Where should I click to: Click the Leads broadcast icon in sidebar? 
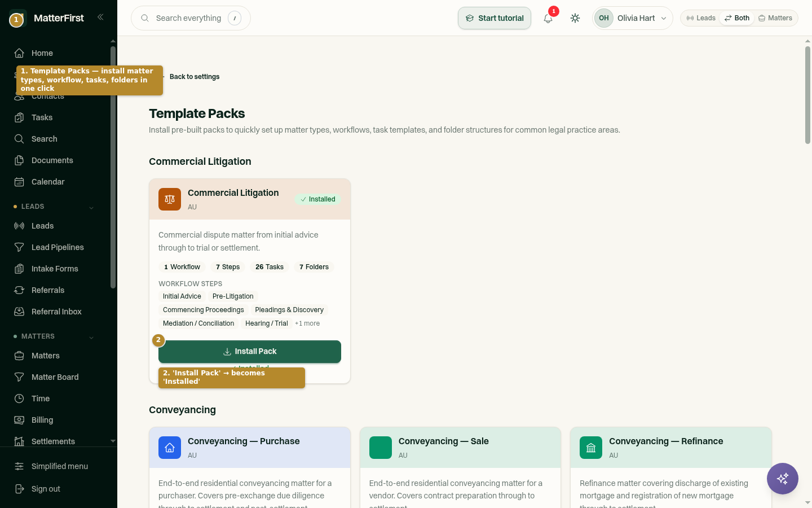[x=19, y=226]
